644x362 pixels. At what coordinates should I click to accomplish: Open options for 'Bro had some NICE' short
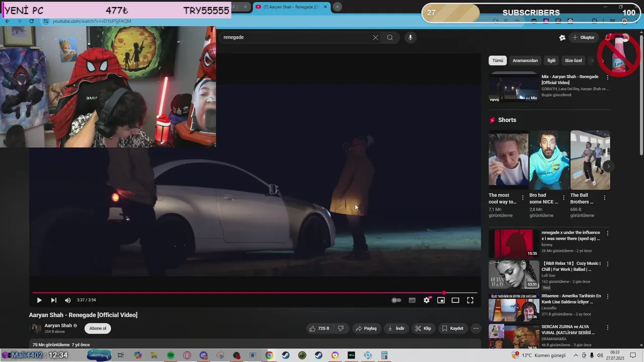tap(563, 198)
